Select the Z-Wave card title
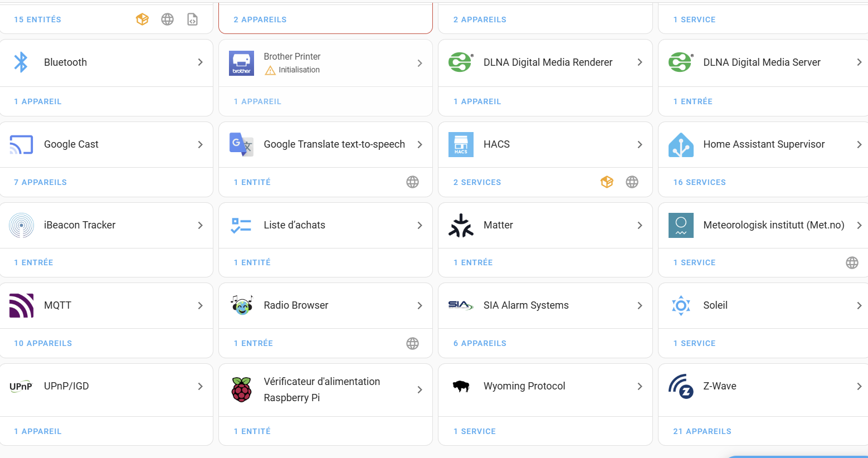The width and height of the screenshot is (868, 458). coord(719,386)
